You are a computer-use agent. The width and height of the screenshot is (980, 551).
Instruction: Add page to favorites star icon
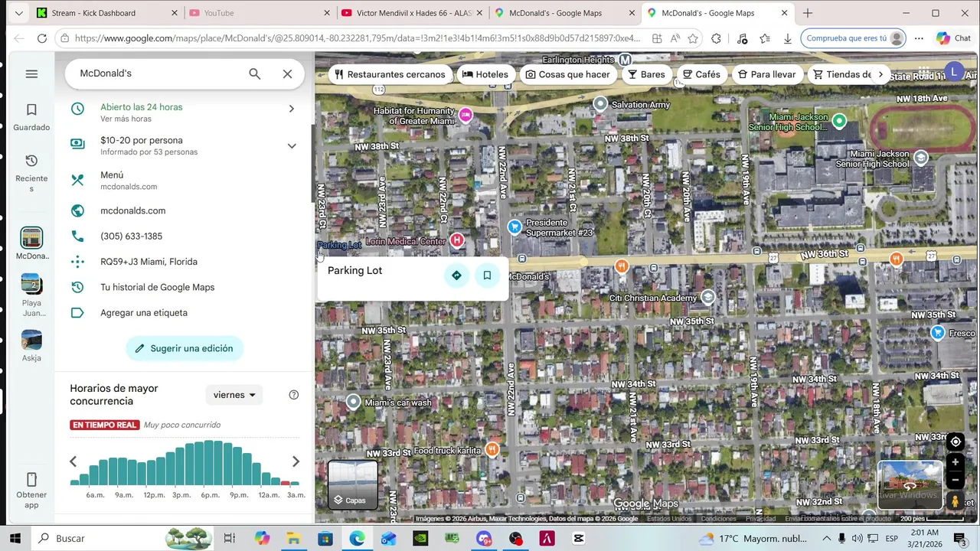(693, 38)
